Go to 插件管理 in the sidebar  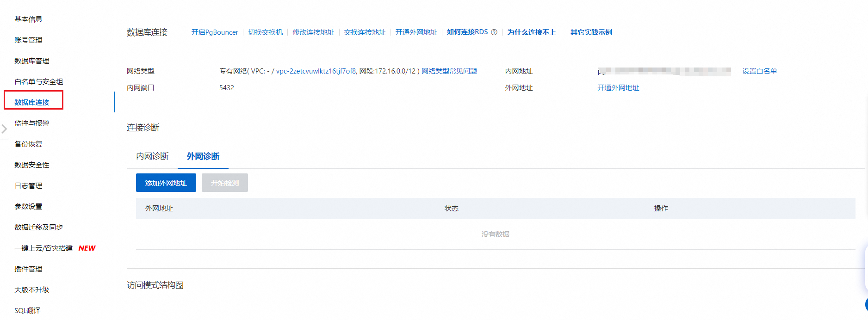pyautogui.click(x=28, y=269)
